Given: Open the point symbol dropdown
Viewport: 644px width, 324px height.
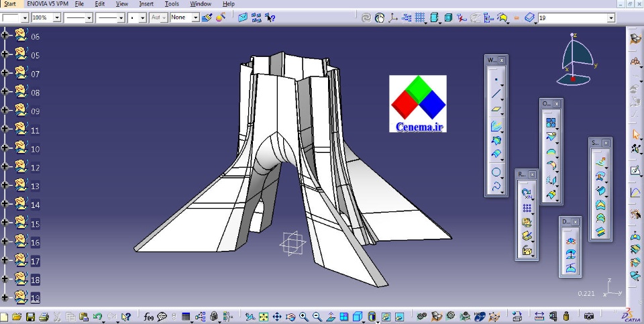Looking at the screenshot, I should point(142,17).
